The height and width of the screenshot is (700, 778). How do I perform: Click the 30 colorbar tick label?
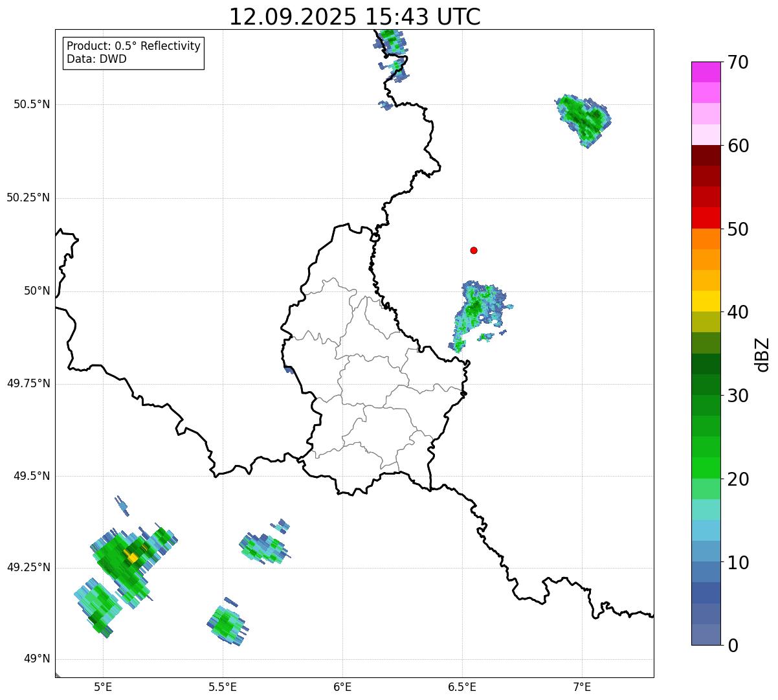tap(738, 396)
